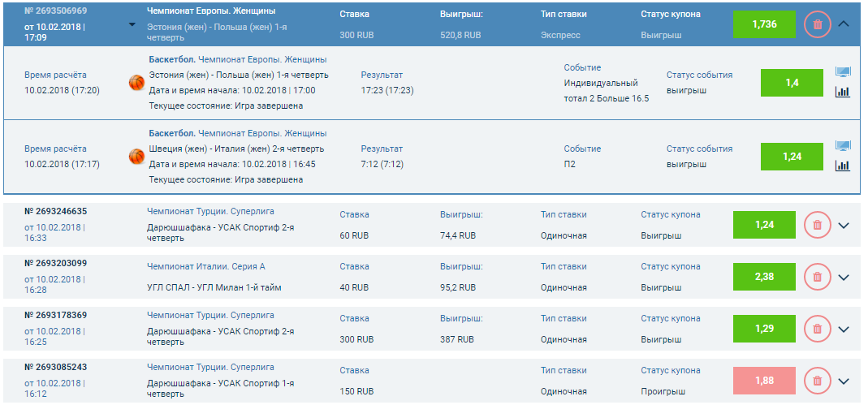The image size is (868, 405).
Task: Expand losing coupon 2693085243 chevron
Action: click(843, 381)
